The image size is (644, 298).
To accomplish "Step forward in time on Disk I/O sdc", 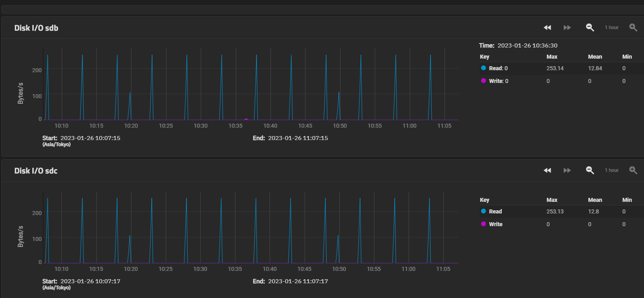I will (x=567, y=170).
